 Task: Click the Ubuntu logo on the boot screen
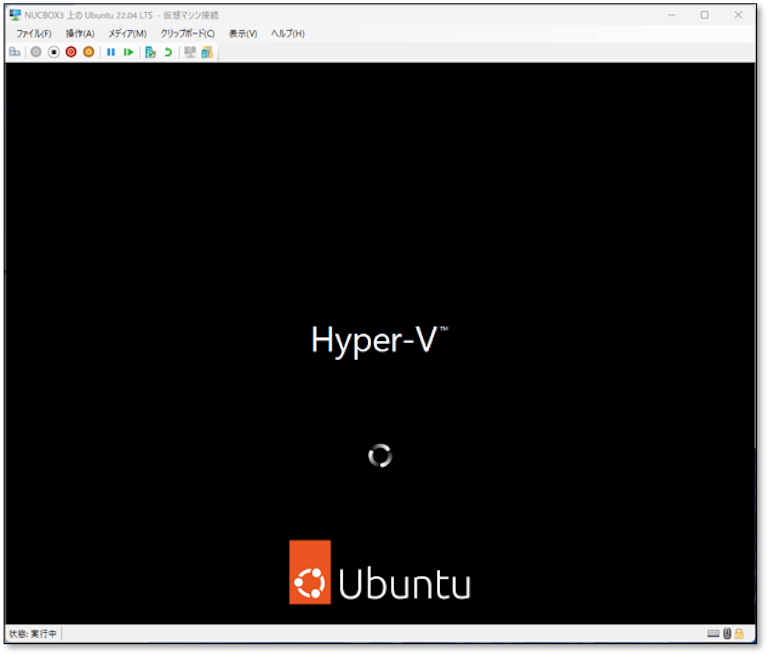pos(380,572)
